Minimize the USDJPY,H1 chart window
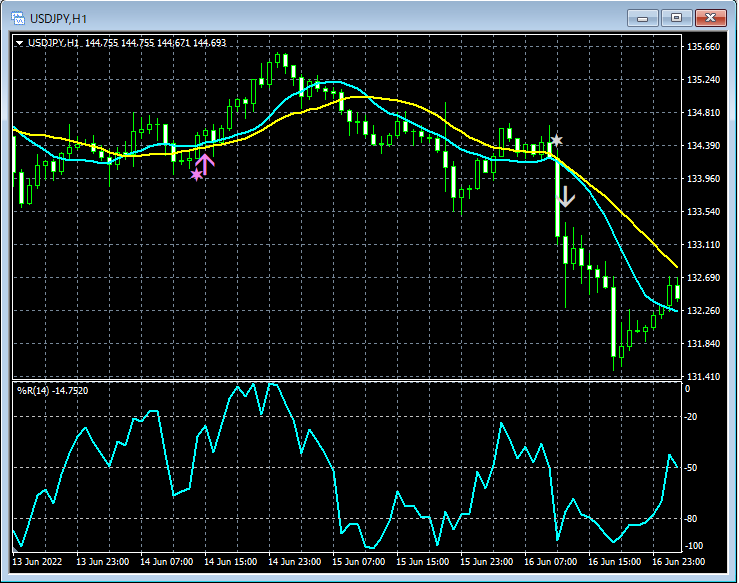This screenshot has width=739, height=583. tap(642, 18)
